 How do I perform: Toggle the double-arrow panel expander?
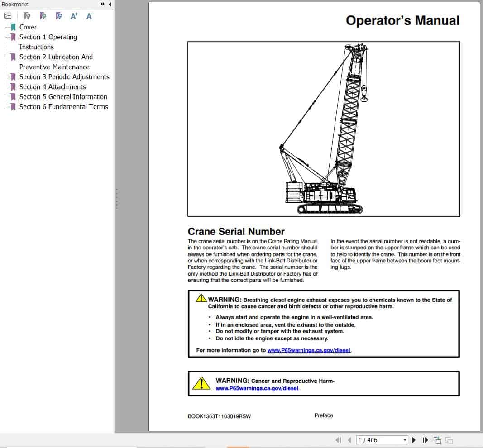click(x=103, y=4)
